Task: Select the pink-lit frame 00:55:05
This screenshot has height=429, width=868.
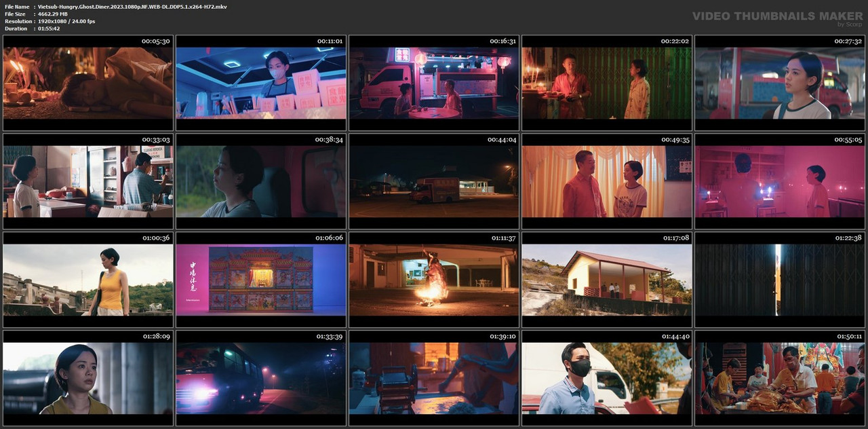Action: 780,181
